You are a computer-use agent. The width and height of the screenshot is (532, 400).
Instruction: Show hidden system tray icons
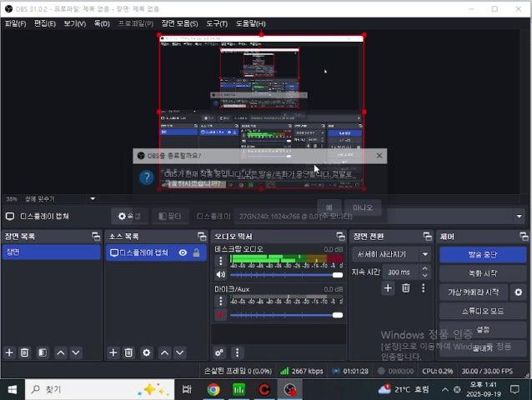click(x=444, y=390)
